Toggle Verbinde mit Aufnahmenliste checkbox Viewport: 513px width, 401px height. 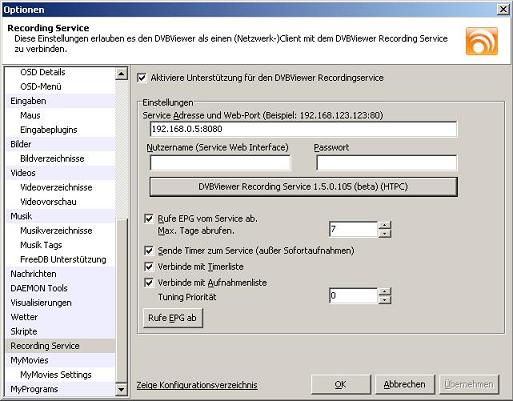pos(149,282)
